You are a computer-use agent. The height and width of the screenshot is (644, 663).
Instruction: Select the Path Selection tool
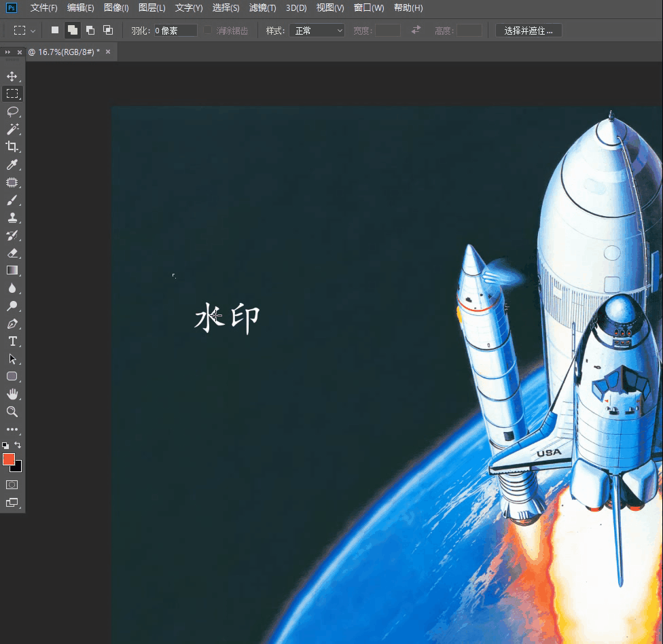(12, 359)
